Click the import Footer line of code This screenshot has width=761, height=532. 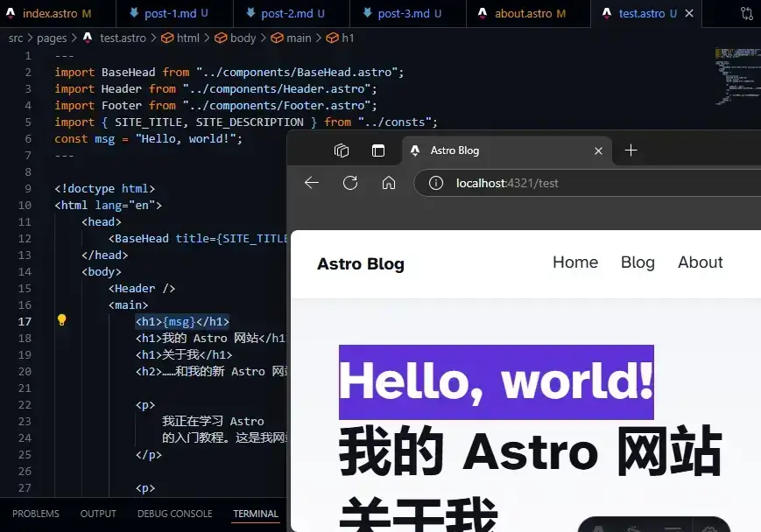coord(215,106)
